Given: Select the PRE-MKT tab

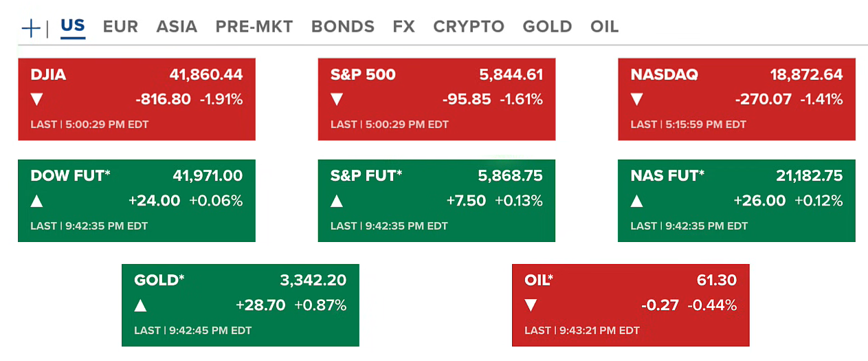Looking at the screenshot, I should pos(254,27).
